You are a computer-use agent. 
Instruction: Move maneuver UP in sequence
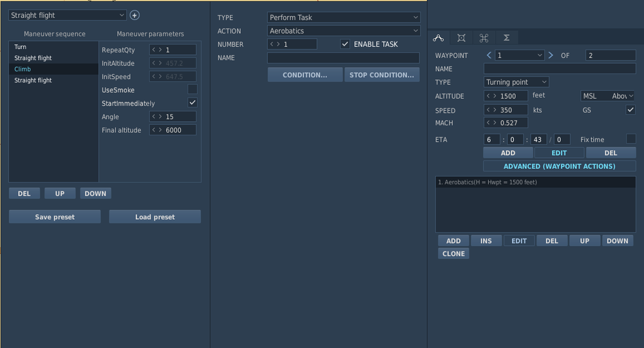click(x=60, y=193)
